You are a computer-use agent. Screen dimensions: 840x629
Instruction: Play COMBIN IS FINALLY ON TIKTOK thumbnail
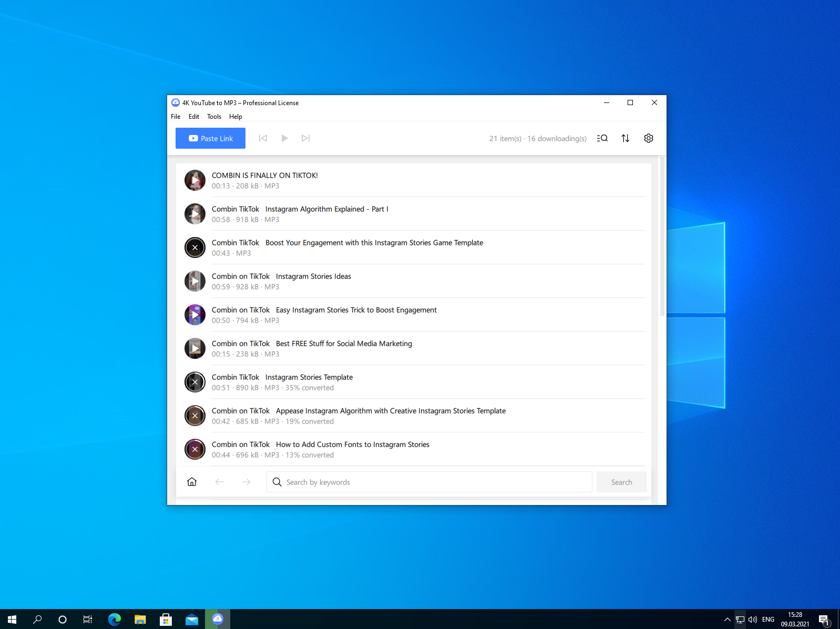pos(195,180)
